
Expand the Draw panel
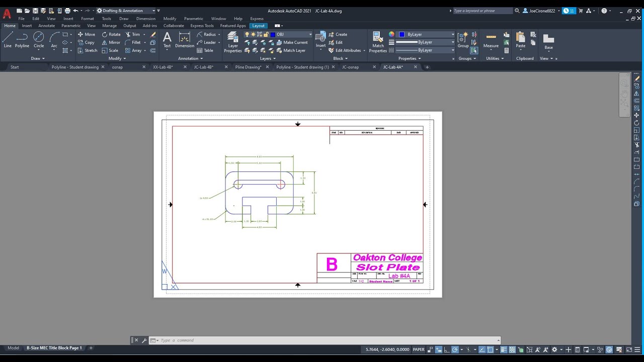38,58
